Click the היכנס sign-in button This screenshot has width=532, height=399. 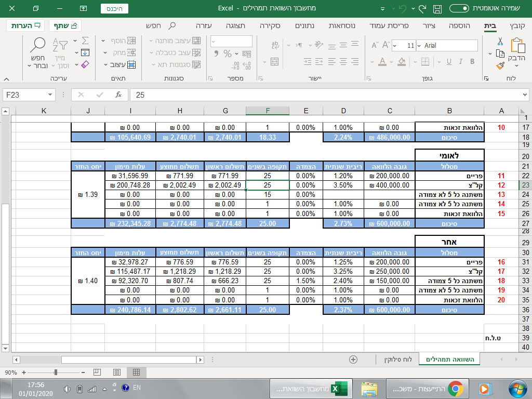[114, 8]
